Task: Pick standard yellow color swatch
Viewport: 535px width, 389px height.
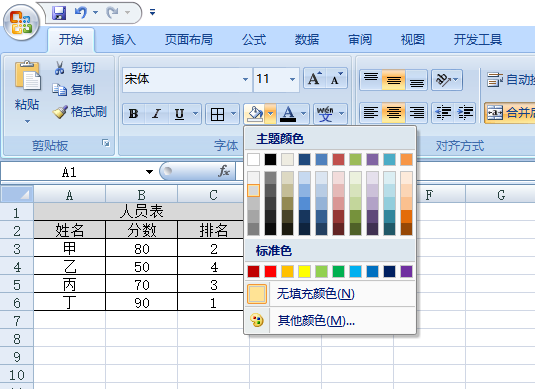Action: (304, 272)
